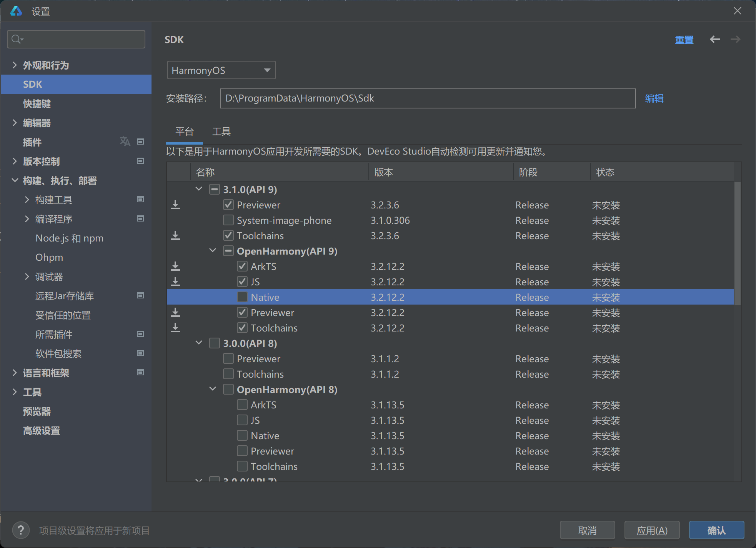
Task: Click the forward arrow in the SDK header
Action: click(x=735, y=39)
